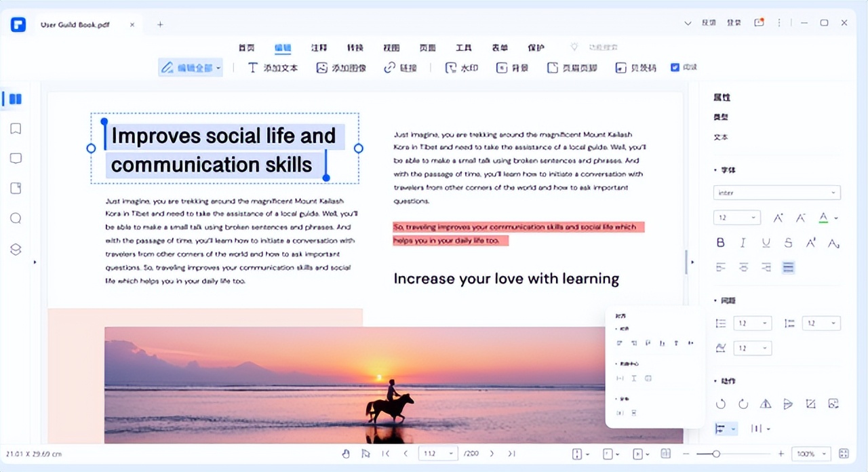
Task: Open the search panel in left sidebar
Action: click(x=16, y=218)
